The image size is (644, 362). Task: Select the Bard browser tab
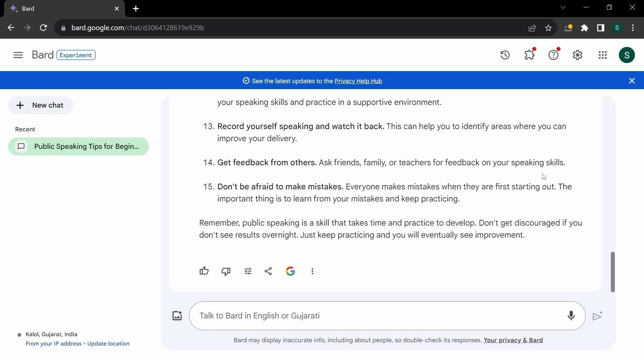(x=64, y=9)
